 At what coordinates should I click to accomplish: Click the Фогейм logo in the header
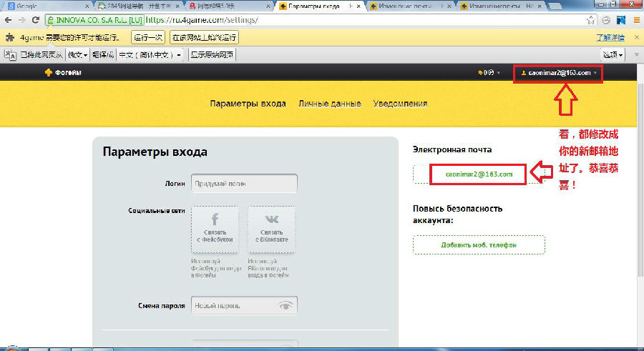pyautogui.click(x=63, y=73)
